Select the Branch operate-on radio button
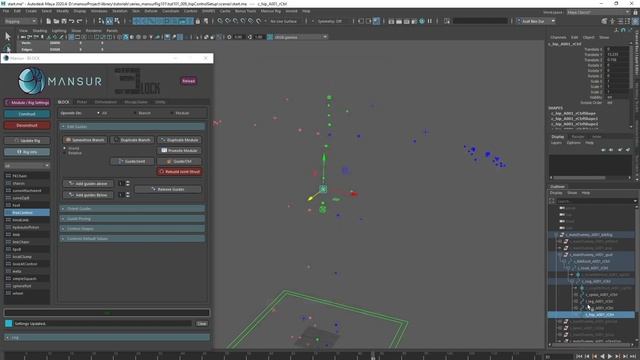This screenshot has height=360, width=640. (136, 113)
